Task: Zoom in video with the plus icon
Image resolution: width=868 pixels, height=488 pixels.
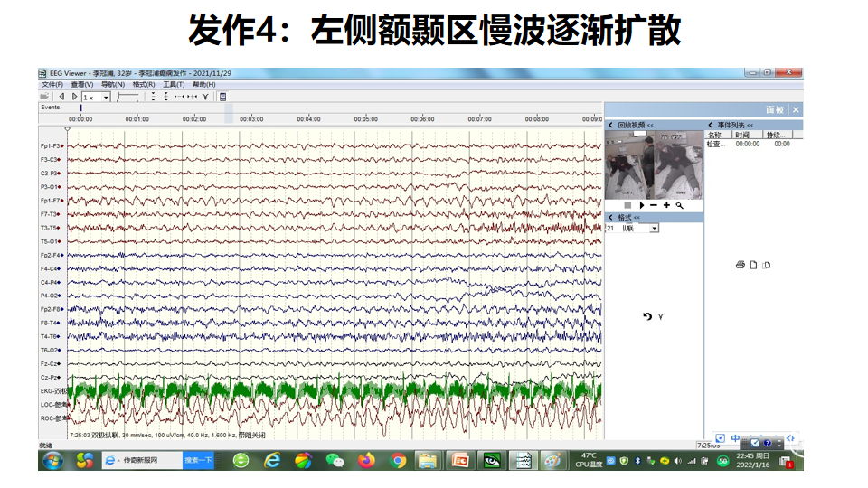Action: point(666,206)
